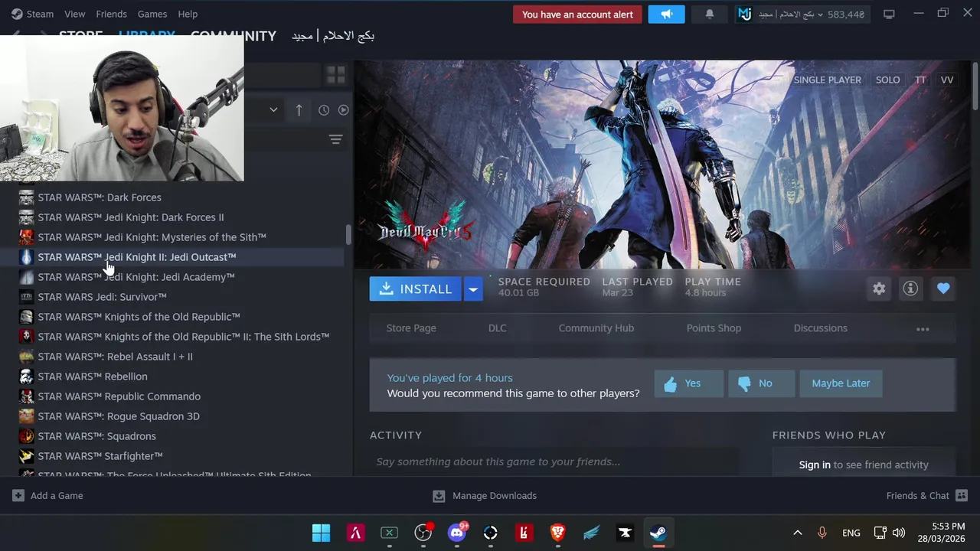Image resolution: width=980 pixels, height=551 pixels.
Task: Click the ENG language indicator
Action: pos(851,533)
